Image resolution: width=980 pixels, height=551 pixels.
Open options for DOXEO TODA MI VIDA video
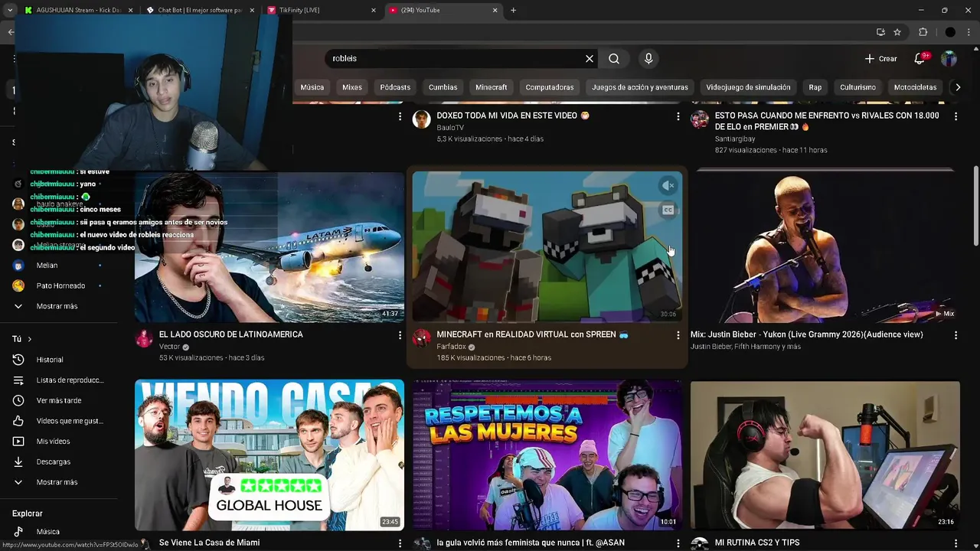(678, 116)
